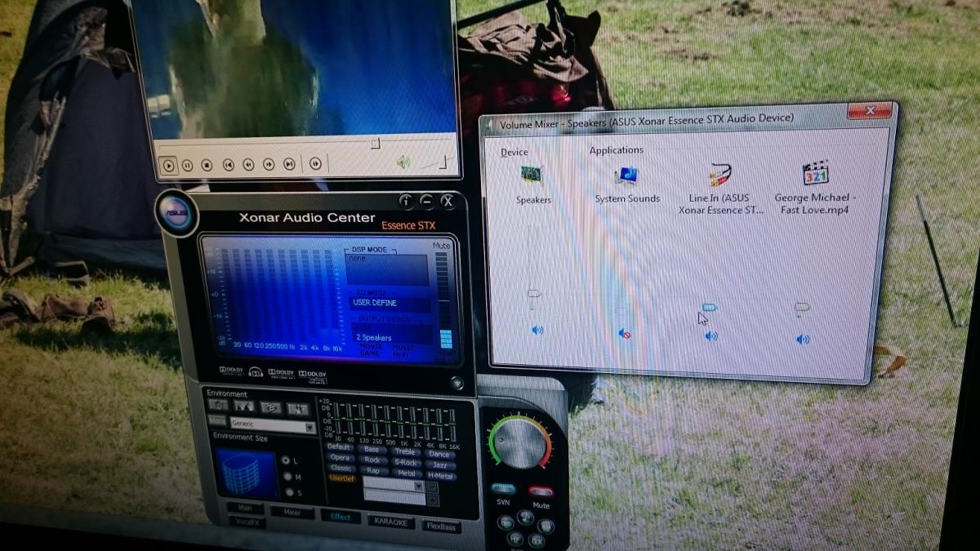980x551 pixels.
Task: Mute the Speakers device in Volume Mixer
Action: pos(537,330)
